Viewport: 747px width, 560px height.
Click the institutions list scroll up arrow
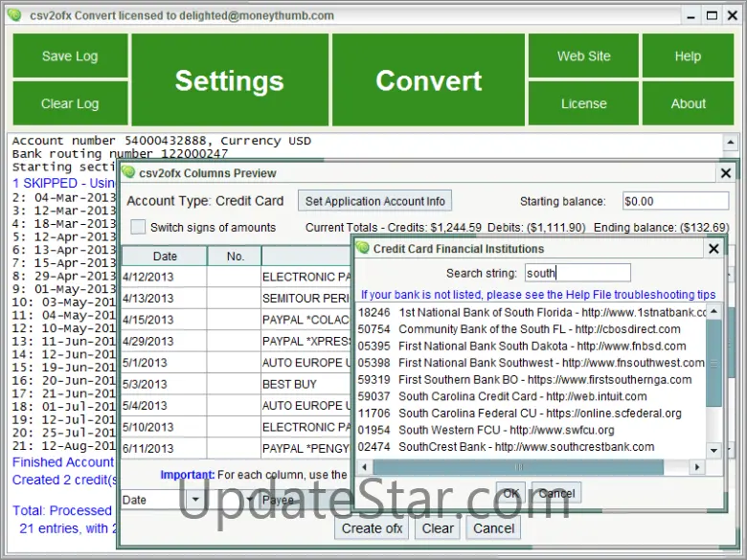click(713, 311)
